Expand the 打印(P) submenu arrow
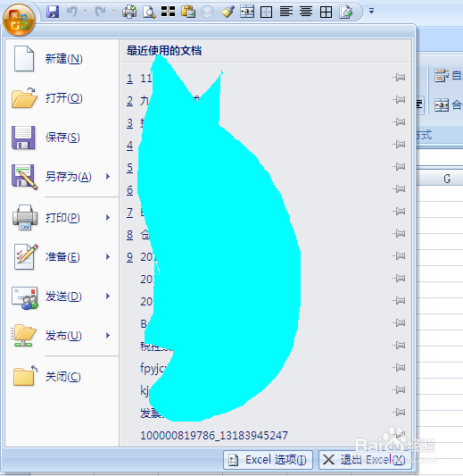Image resolution: width=463 pixels, height=476 pixels. [x=108, y=217]
